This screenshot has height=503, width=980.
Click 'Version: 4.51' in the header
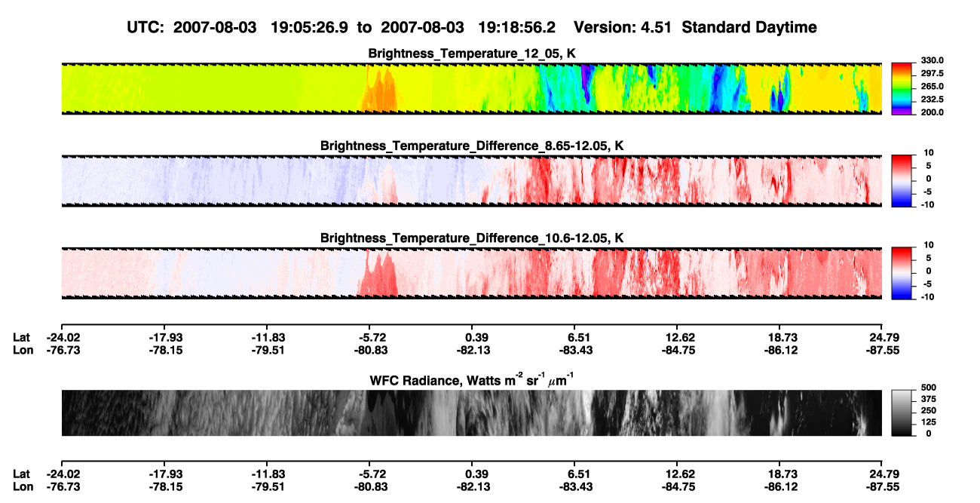click(623, 28)
